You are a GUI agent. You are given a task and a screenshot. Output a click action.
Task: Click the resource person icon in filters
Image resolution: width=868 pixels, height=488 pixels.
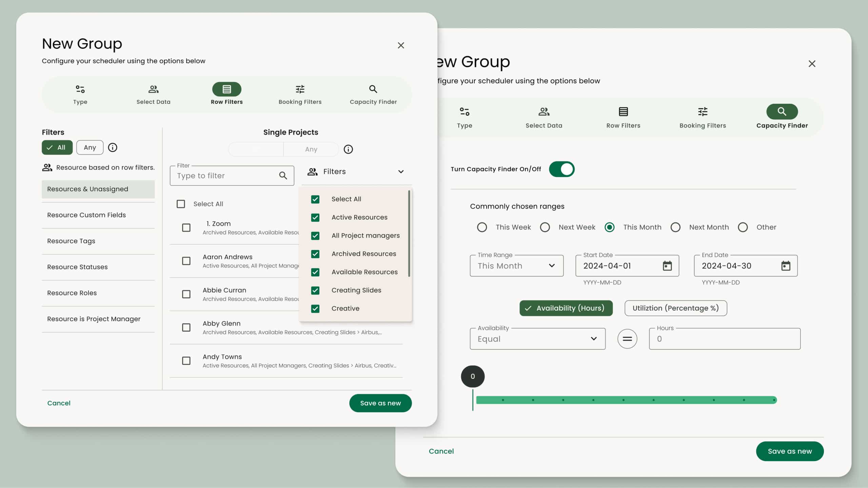[x=312, y=172]
